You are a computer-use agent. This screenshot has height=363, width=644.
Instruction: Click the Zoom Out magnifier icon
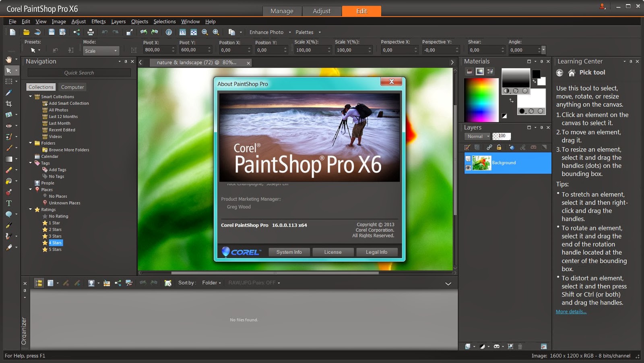[x=204, y=32]
